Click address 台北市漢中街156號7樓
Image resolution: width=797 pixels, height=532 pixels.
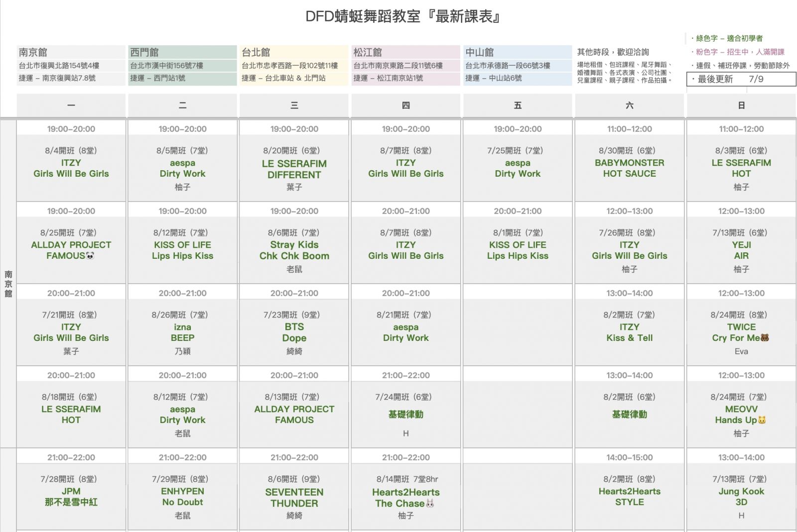(166, 66)
